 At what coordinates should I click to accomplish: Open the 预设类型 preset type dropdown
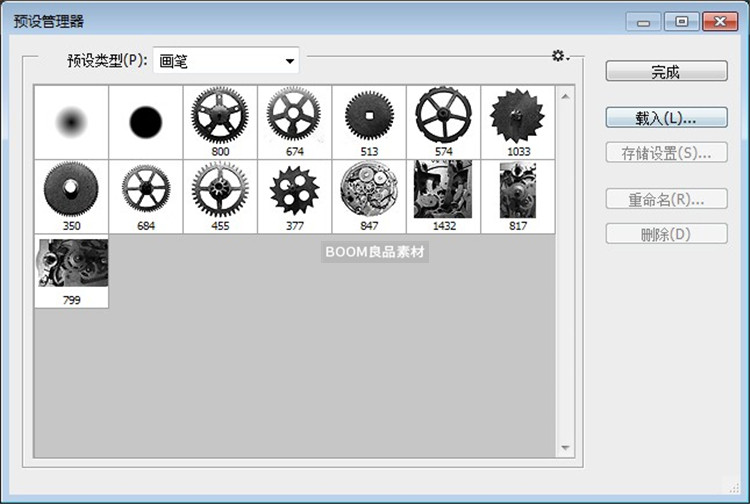(226, 62)
